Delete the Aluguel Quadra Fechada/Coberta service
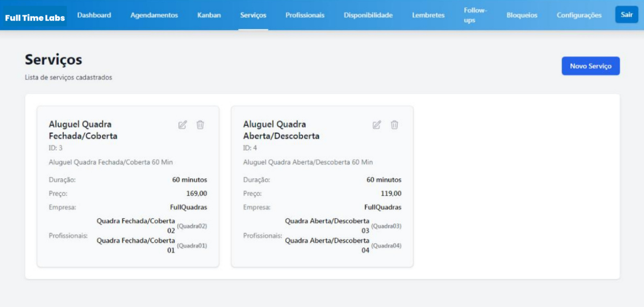 [x=200, y=125]
